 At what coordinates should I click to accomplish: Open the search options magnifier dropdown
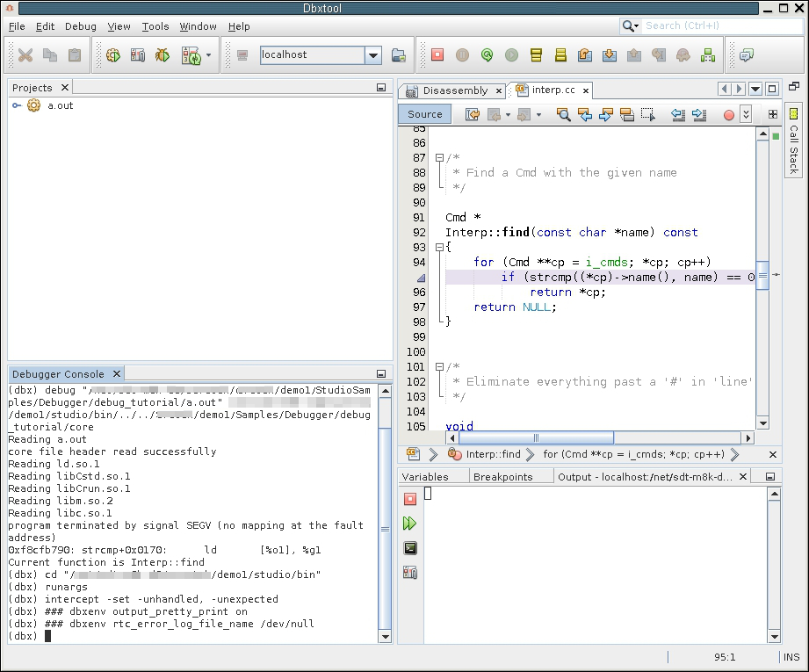click(630, 25)
